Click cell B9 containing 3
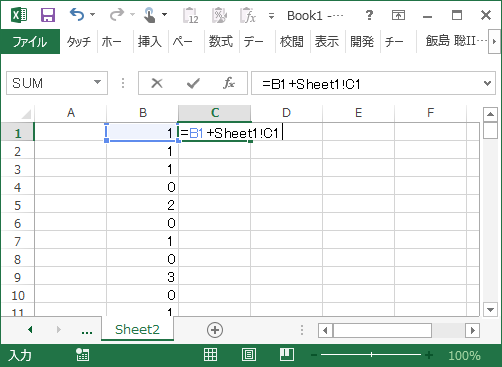The width and height of the screenshot is (502, 367). 143,277
